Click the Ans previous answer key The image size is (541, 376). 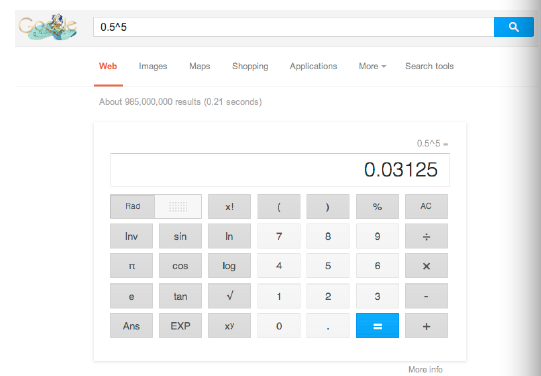(131, 326)
